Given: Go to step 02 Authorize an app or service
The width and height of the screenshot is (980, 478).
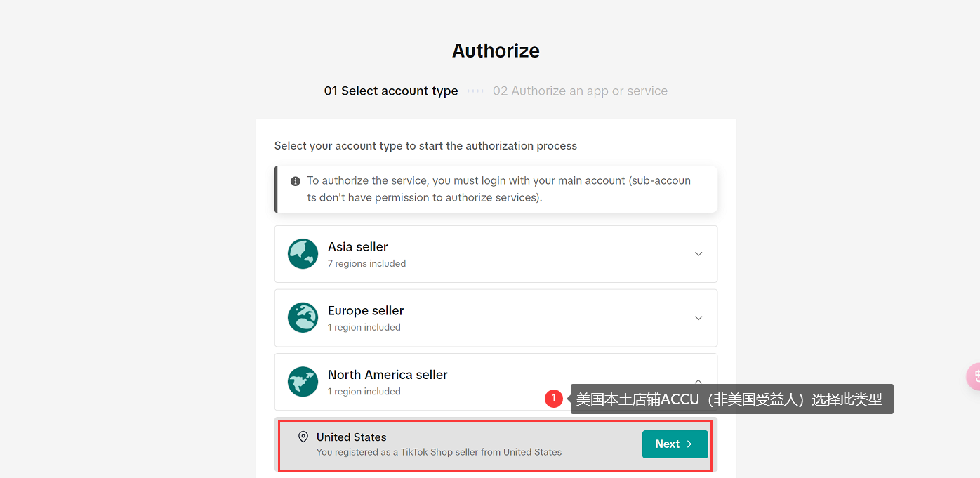Looking at the screenshot, I should click(580, 91).
